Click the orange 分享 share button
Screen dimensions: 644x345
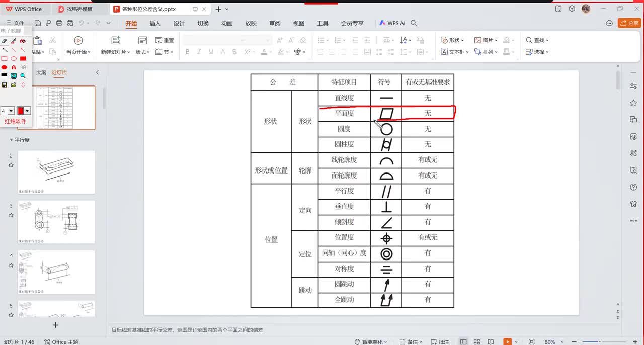(629, 23)
